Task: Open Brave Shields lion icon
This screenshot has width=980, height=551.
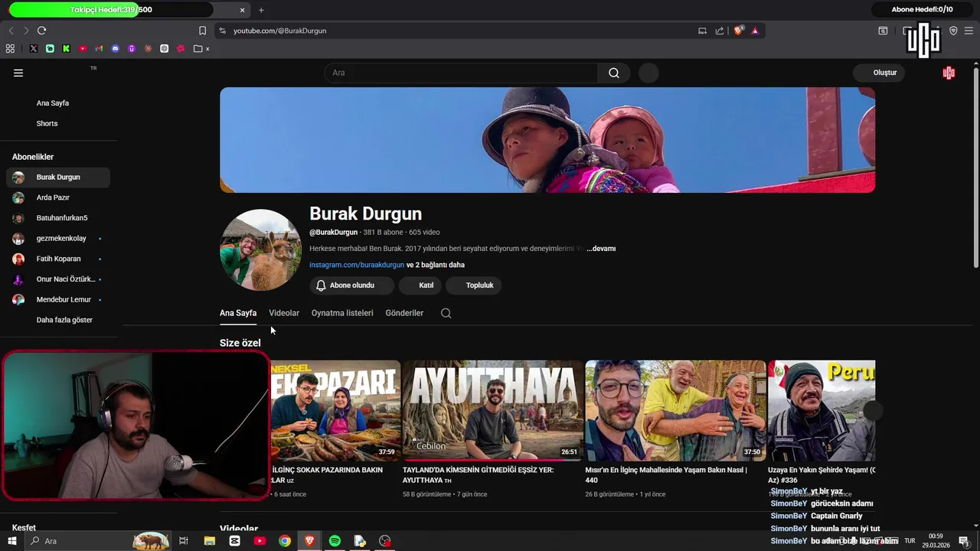Action: point(738,31)
